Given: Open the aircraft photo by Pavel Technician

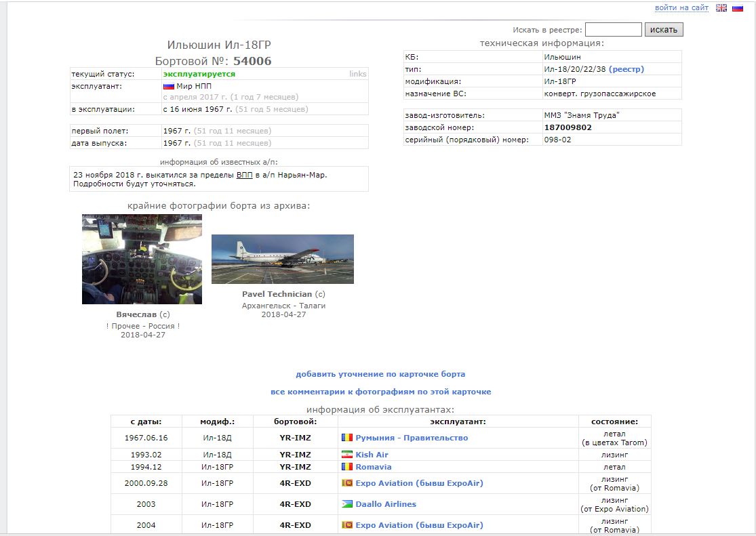Looking at the screenshot, I should coord(283,259).
